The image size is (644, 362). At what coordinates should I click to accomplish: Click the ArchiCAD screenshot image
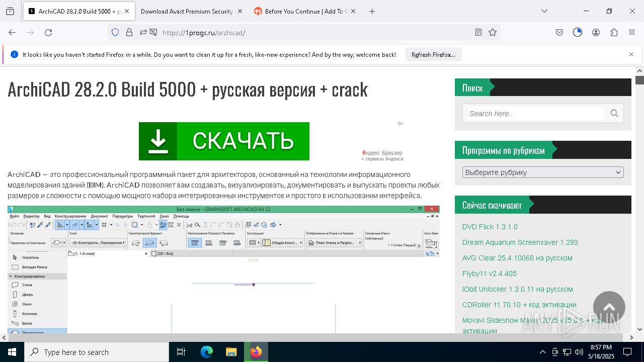coord(223,269)
